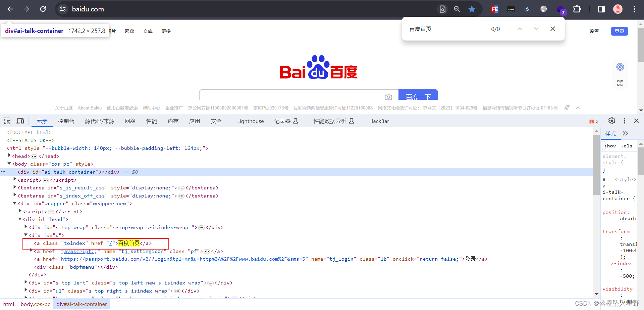Click the 百度一下 search button
644x310 pixels.
click(x=418, y=95)
